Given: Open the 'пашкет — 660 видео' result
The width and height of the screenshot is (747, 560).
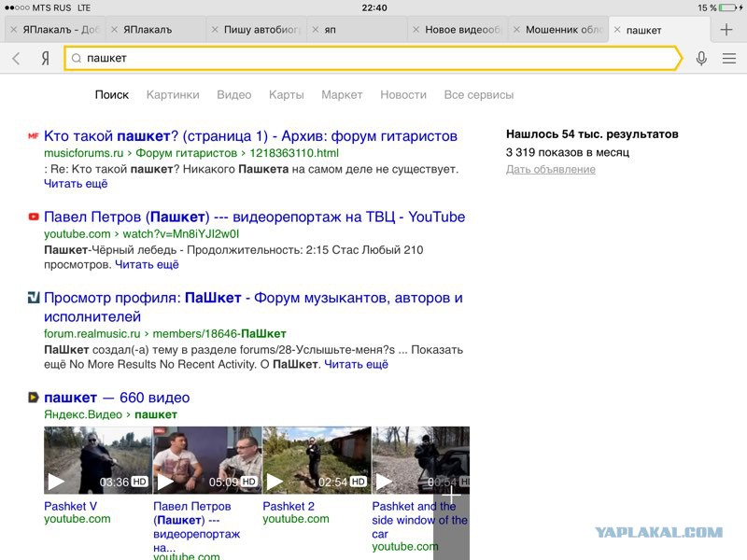Looking at the screenshot, I should click(x=117, y=398).
